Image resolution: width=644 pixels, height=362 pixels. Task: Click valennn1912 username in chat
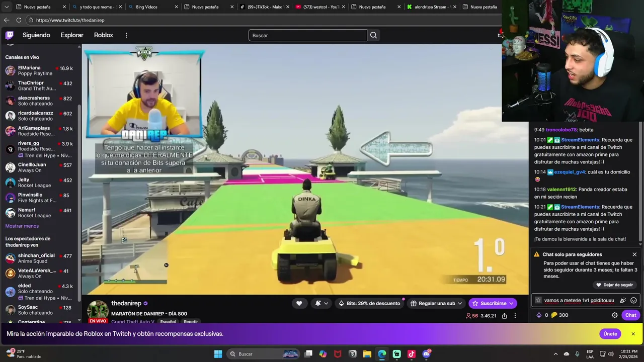click(x=562, y=190)
